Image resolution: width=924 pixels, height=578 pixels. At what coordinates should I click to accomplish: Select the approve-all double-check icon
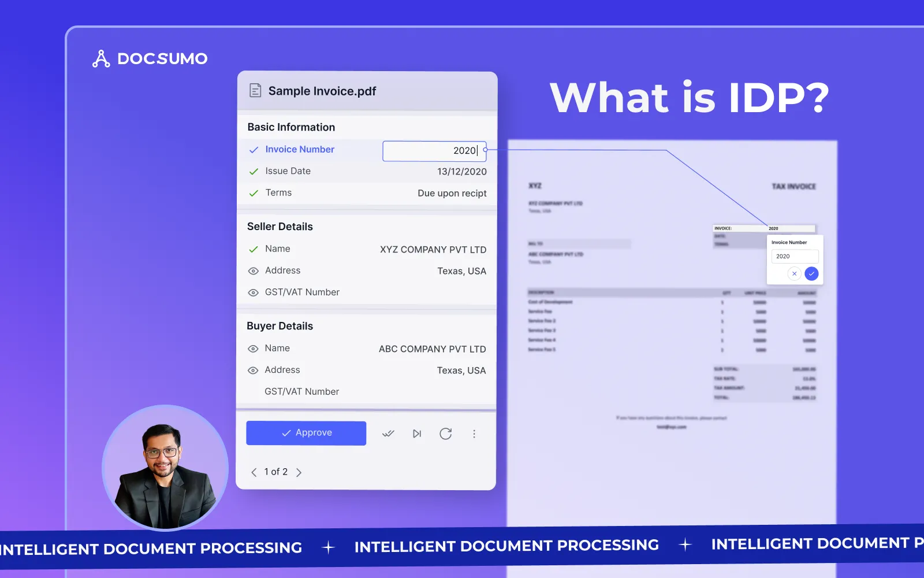point(388,433)
